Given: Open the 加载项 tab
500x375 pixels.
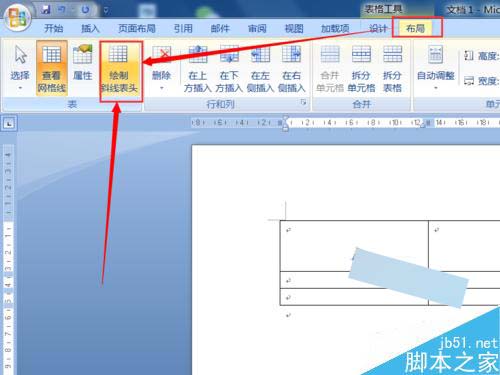Looking at the screenshot, I should pos(335,29).
